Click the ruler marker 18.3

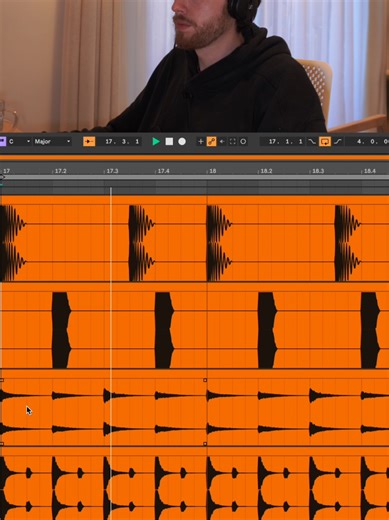tap(318, 171)
